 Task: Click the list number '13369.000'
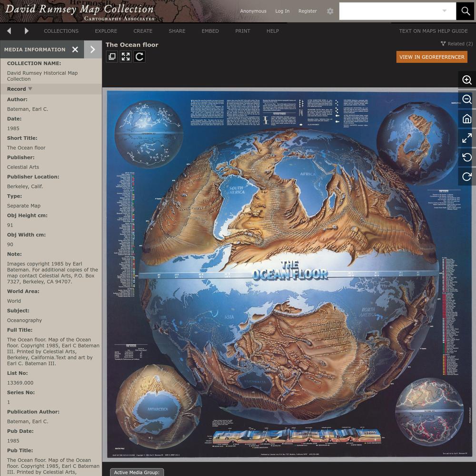click(20, 383)
